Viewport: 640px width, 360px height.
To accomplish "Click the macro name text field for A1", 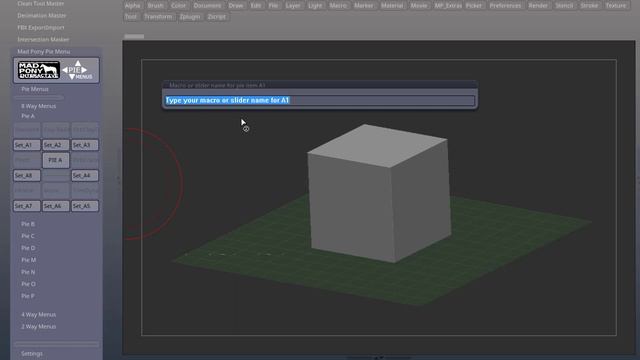I will [320, 100].
